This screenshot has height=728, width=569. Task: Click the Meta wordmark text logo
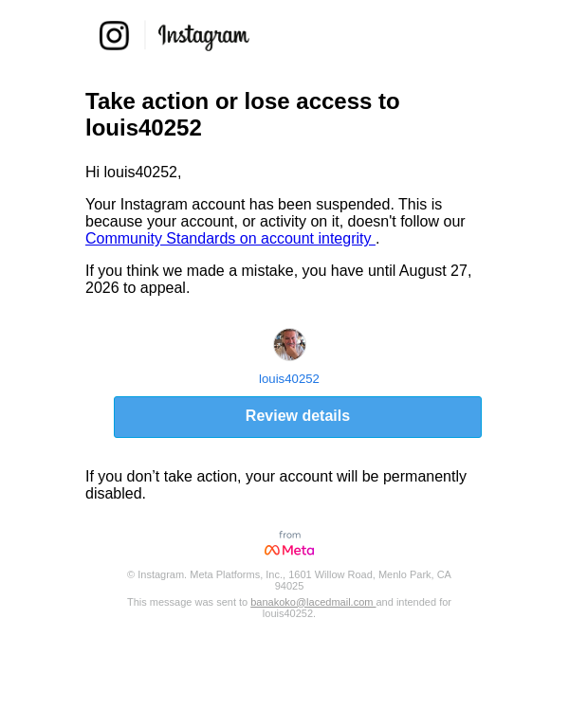pyautogui.click(x=298, y=550)
